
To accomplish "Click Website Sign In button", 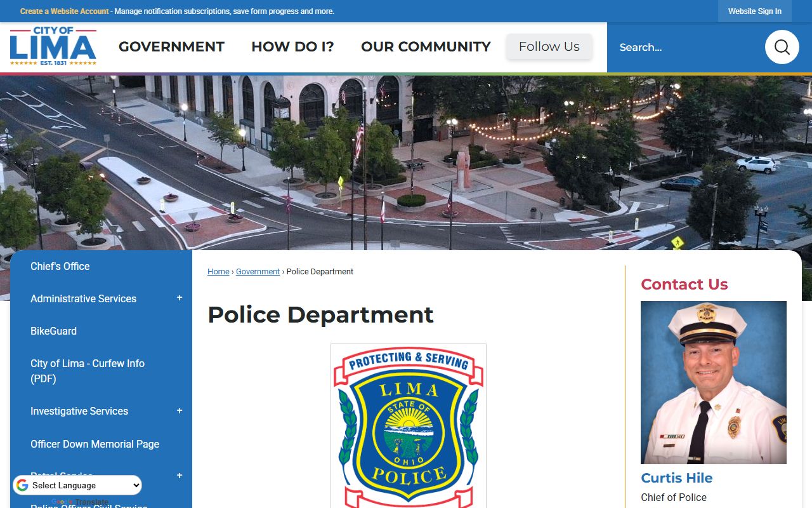I will (x=755, y=11).
